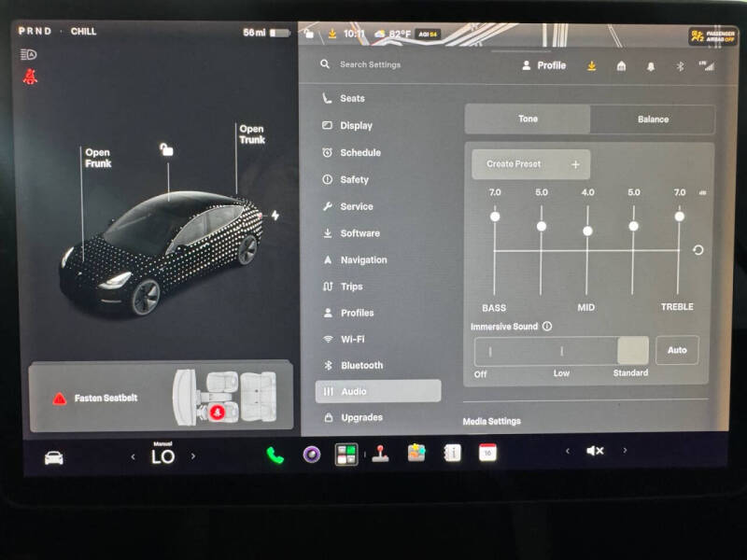Reset equalizer with the circular arrow icon
Screen dimensions: 747x560
pos(698,250)
